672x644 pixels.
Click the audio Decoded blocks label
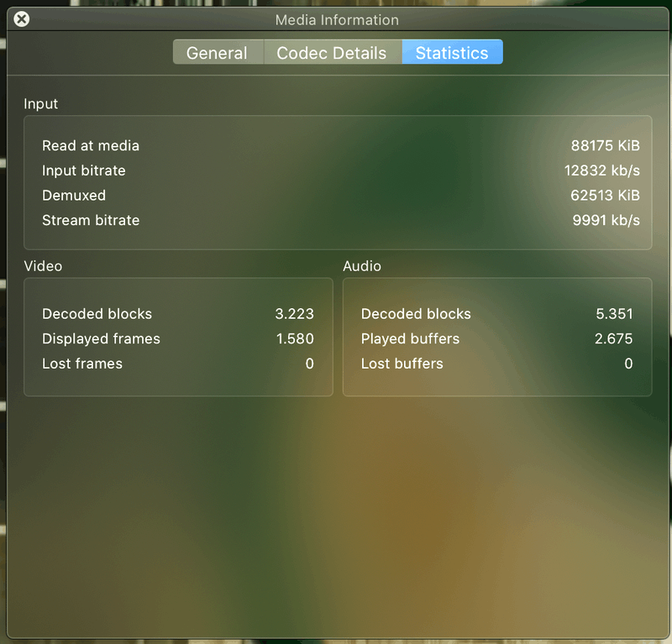pyautogui.click(x=416, y=314)
